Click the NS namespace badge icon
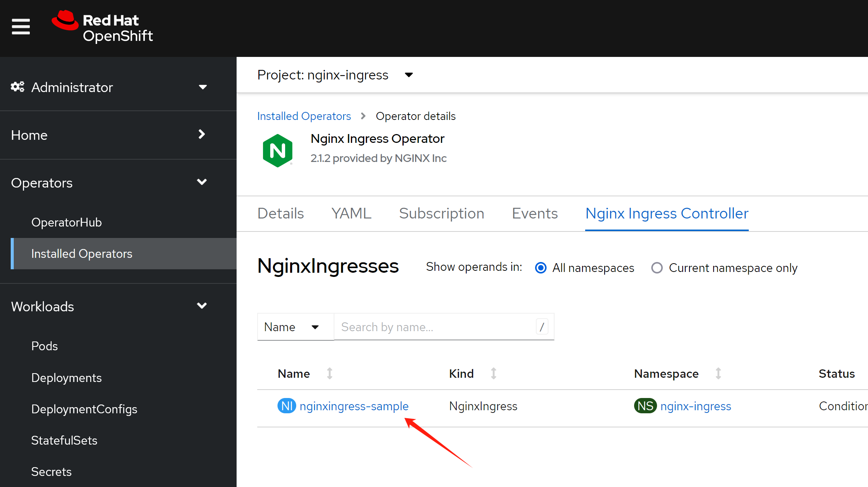The image size is (868, 487). click(645, 406)
